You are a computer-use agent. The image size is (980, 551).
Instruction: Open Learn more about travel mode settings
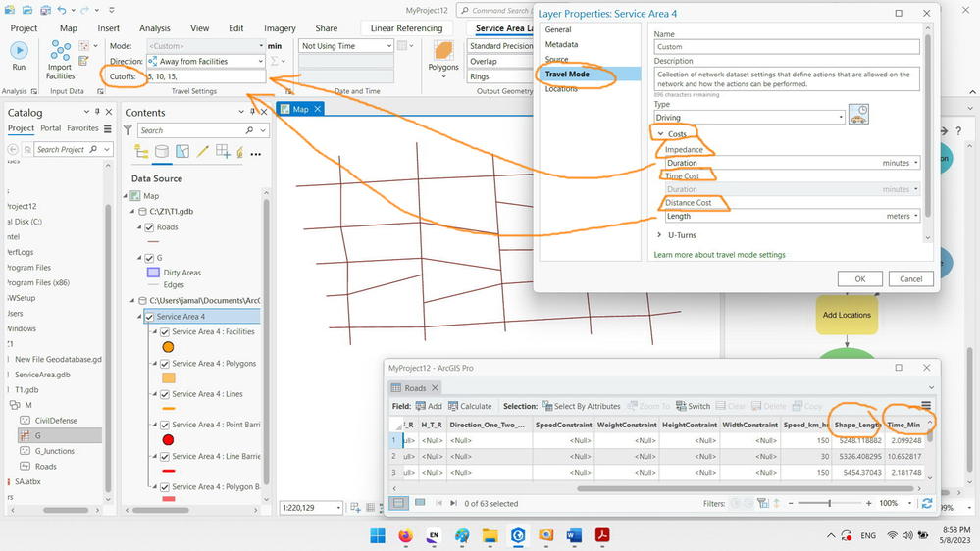coord(719,255)
